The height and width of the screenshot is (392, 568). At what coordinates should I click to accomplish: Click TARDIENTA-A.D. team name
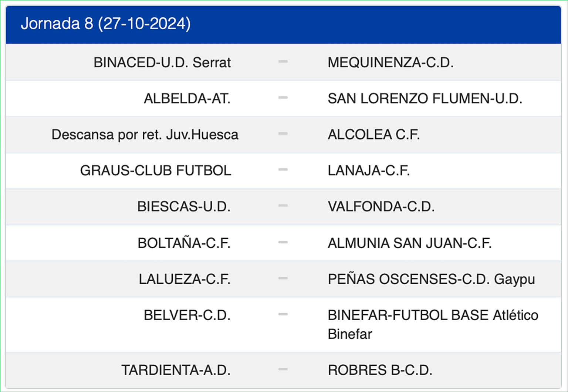point(176,370)
